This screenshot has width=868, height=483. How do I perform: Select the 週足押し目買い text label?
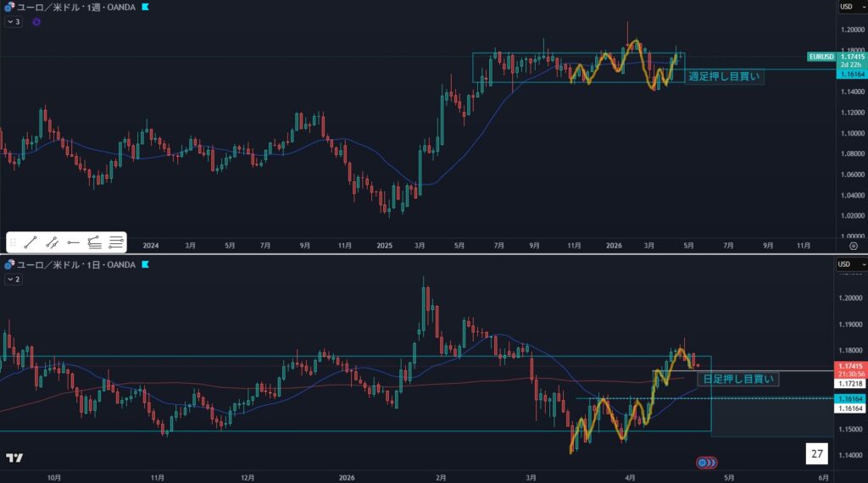click(x=724, y=76)
